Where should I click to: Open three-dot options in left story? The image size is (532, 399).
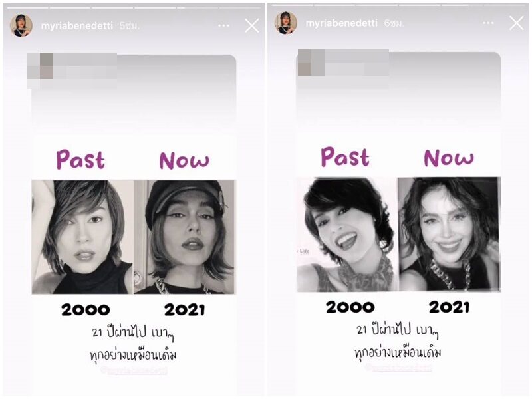(x=223, y=25)
